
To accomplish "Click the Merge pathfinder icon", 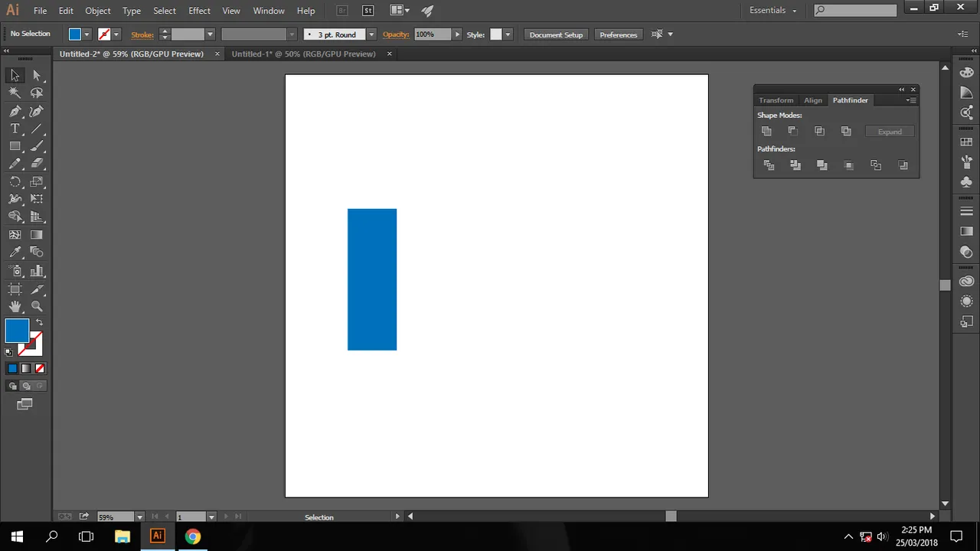I will [x=822, y=165].
